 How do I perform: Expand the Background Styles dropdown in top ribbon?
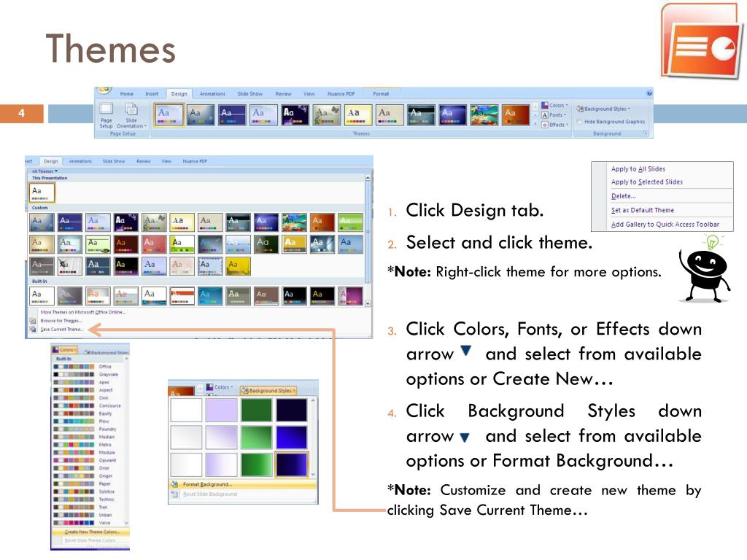[x=607, y=109]
